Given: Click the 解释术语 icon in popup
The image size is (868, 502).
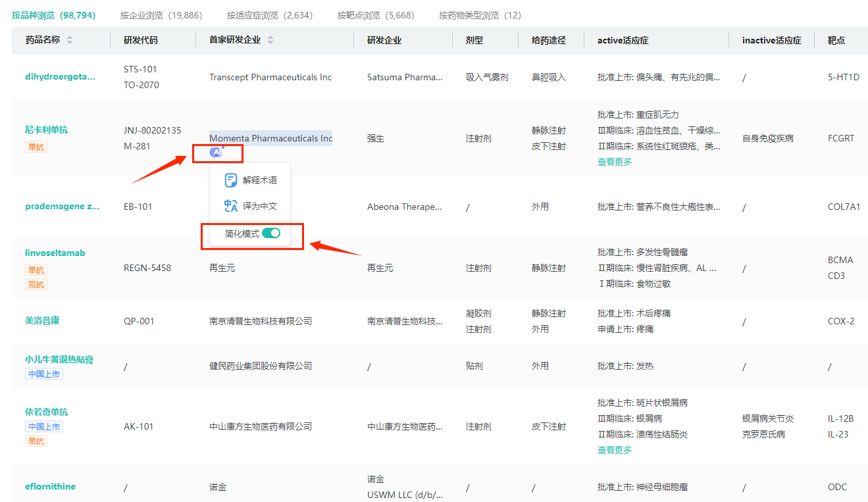Looking at the screenshot, I should click(x=231, y=180).
